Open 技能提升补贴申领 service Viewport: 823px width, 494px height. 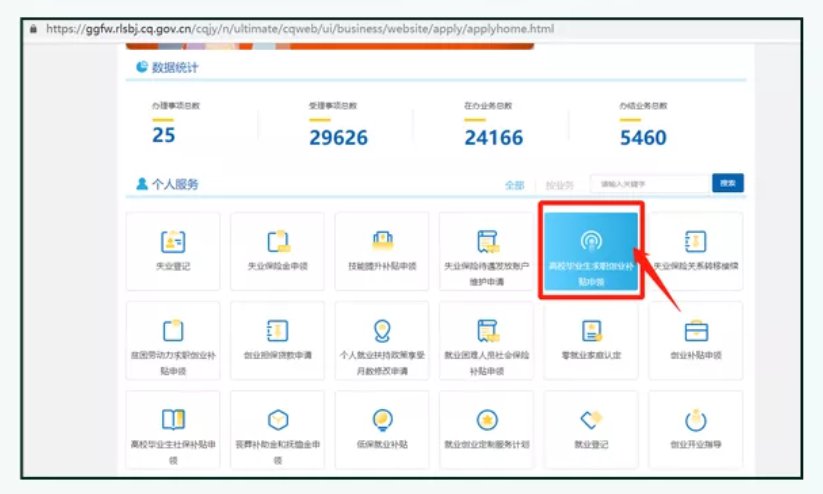point(382,251)
